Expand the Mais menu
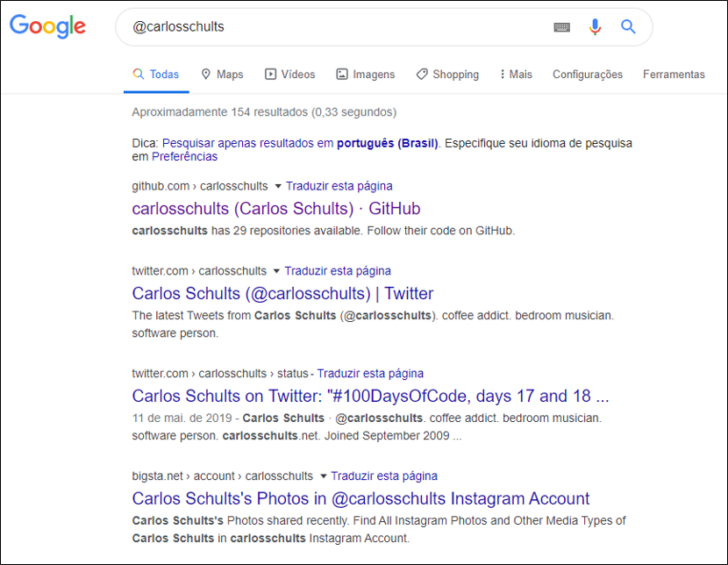 pos(516,75)
